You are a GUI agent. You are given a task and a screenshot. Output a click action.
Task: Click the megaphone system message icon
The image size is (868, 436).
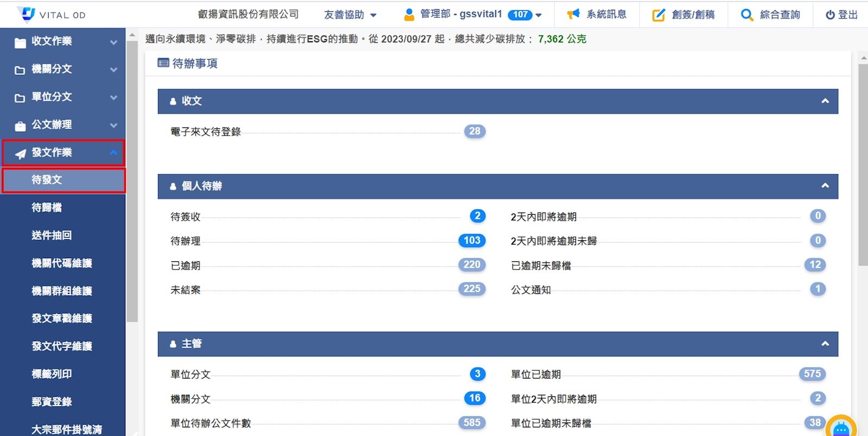(573, 15)
